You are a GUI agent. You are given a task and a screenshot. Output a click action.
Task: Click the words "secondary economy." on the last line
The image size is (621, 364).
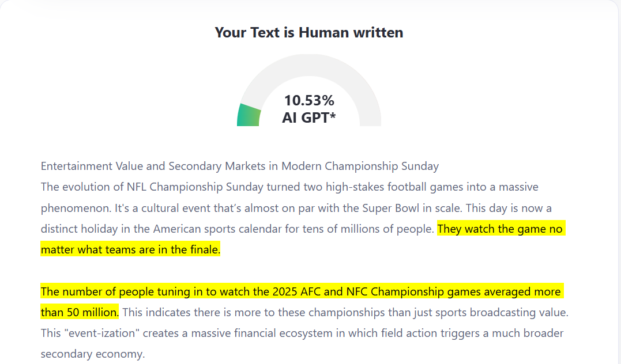(92, 354)
